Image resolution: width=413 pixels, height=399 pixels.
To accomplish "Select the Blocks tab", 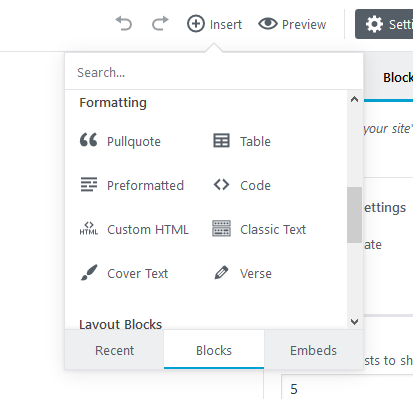I will (x=214, y=350).
